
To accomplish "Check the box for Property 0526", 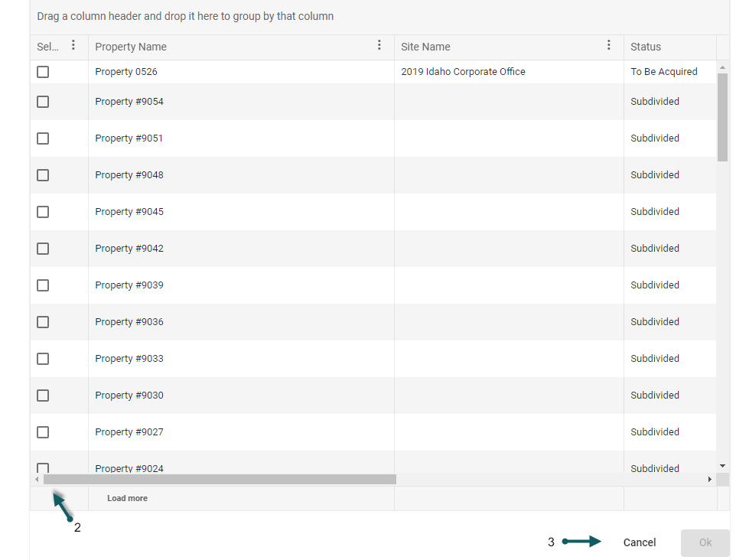I will click(43, 72).
